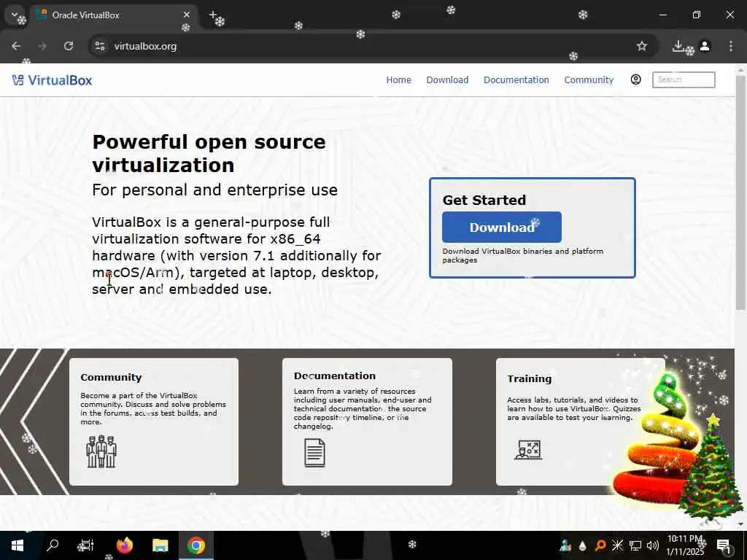The image size is (747, 560).
Task: Open the Community card heading
Action: 111,377
